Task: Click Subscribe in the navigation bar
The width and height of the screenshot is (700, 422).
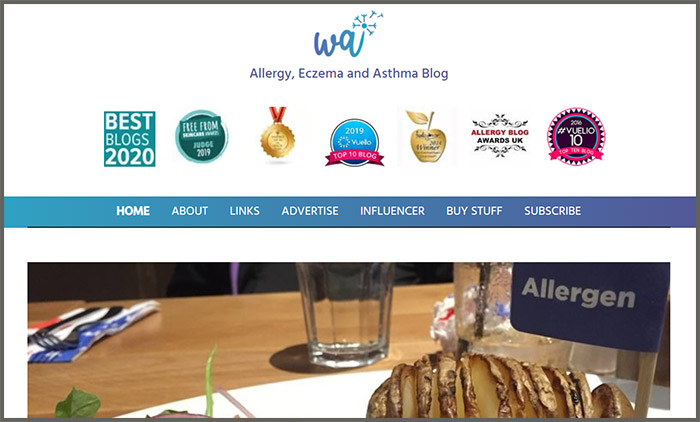Action: (x=553, y=211)
